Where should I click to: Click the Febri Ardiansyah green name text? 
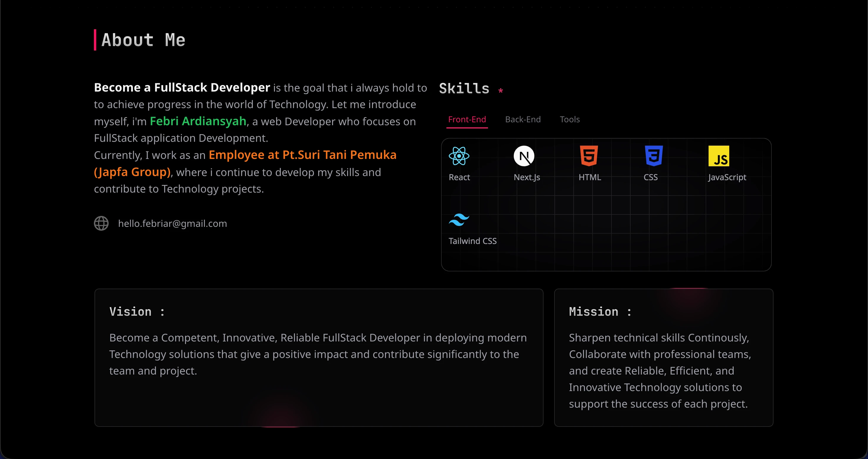(x=198, y=121)
